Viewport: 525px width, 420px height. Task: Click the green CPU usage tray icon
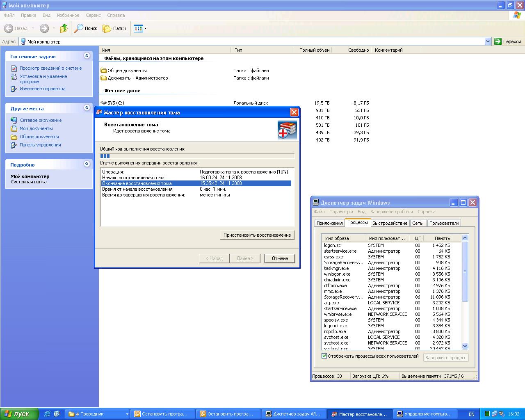tap(487, 414)
